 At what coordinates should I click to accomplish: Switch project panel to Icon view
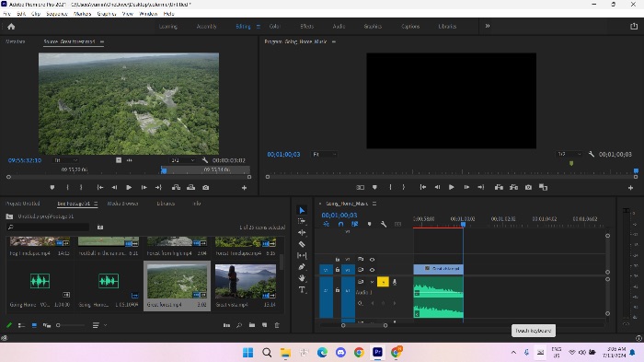34,325
